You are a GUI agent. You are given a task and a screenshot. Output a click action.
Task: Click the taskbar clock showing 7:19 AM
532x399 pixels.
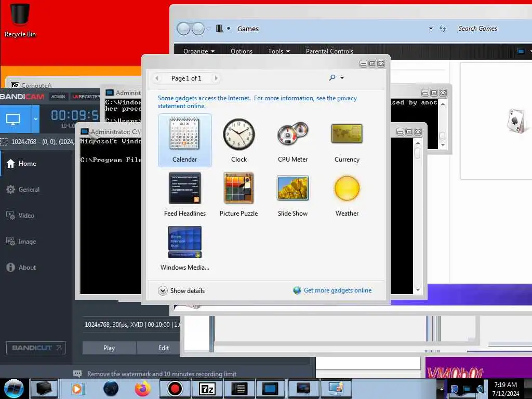point(506,389)
